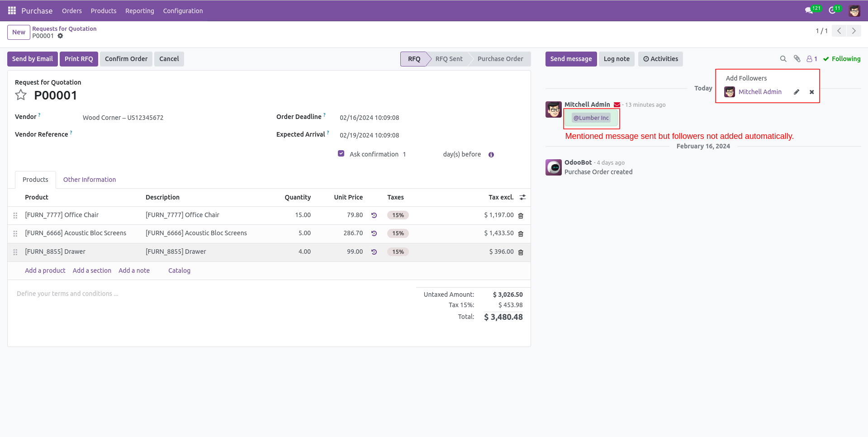Toggle the Ask confirmation checkbox
Screen dimensions: 868x437
point(341,153)
